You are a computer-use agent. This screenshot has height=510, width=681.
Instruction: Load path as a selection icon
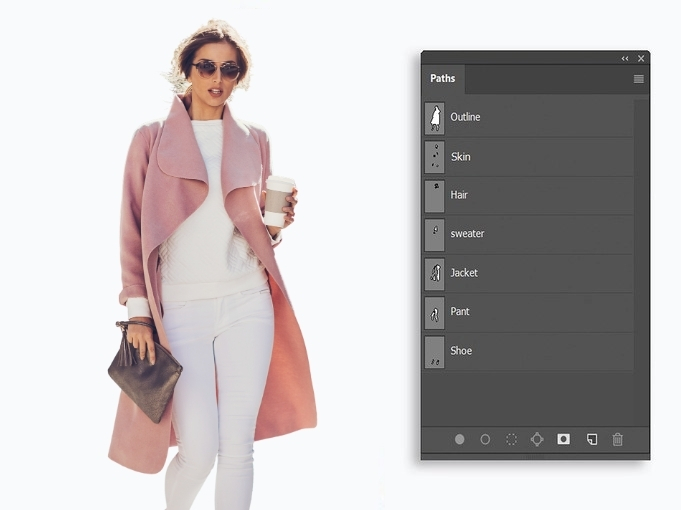(511, 439)
